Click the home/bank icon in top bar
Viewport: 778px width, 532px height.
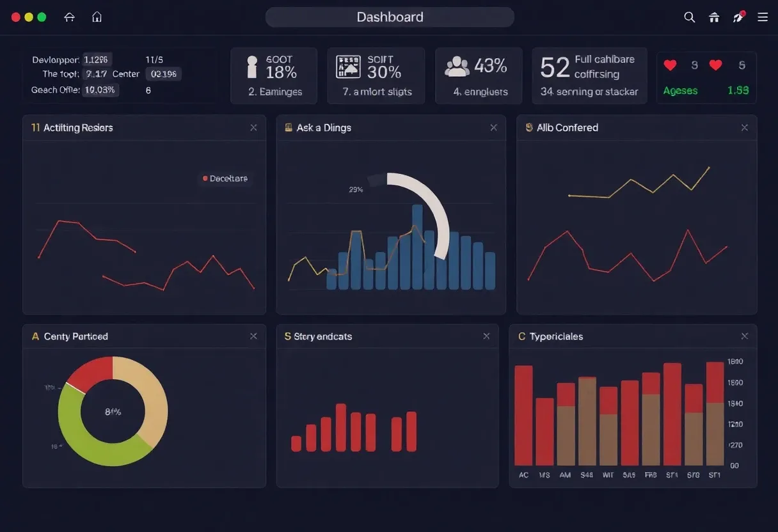(x=714, y=17)
